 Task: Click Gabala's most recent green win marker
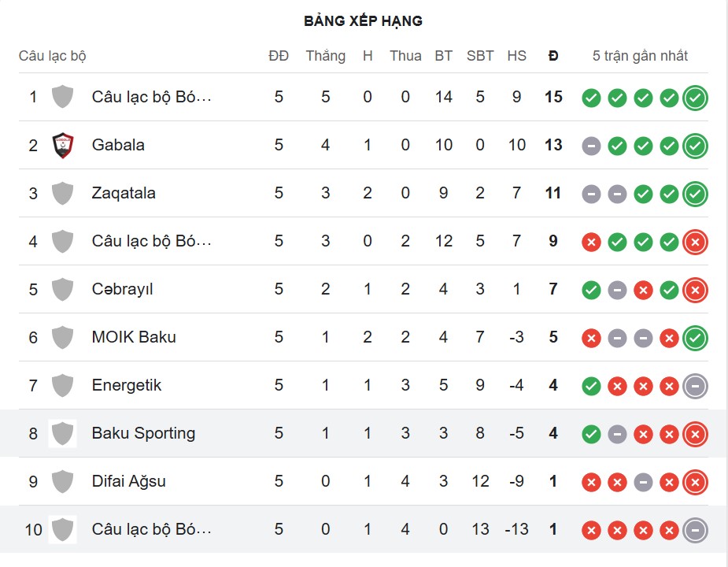tap(695, 146)
